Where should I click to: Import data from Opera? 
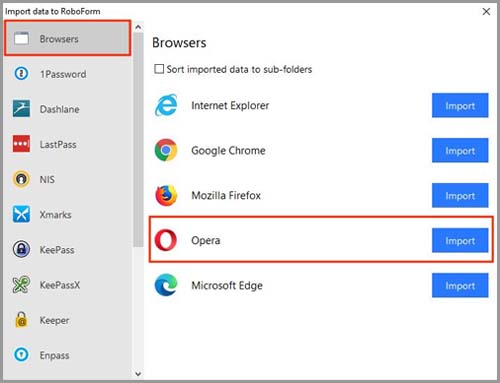pyautogui.click(x=460, y=241)
